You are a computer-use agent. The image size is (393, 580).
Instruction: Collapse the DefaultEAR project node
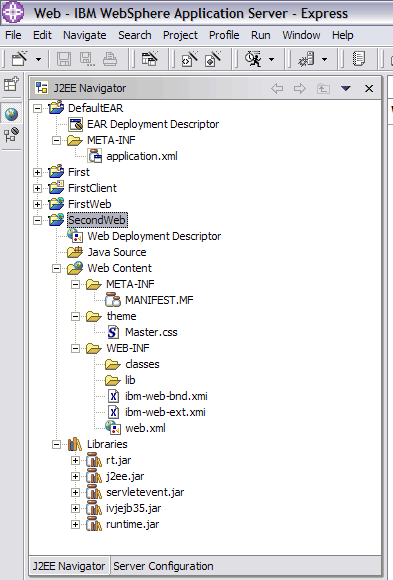pos(37,108)
